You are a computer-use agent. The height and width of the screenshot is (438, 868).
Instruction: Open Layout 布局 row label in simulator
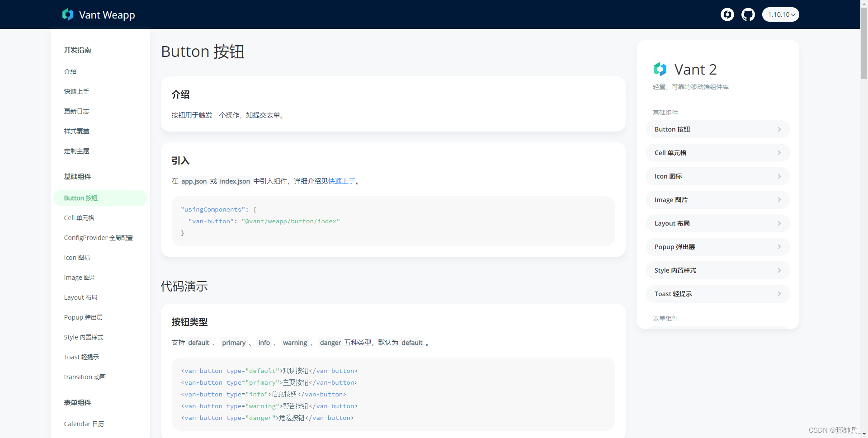672,223
